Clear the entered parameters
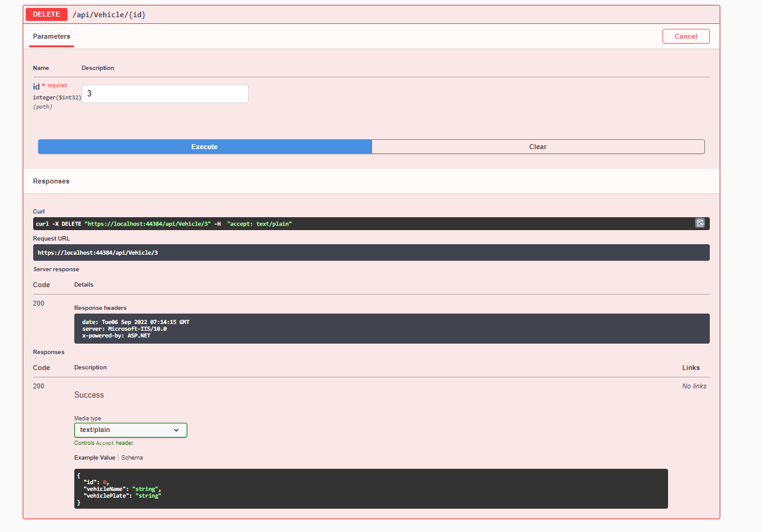This screenshot has height=532, width=762. coord(538,147)
